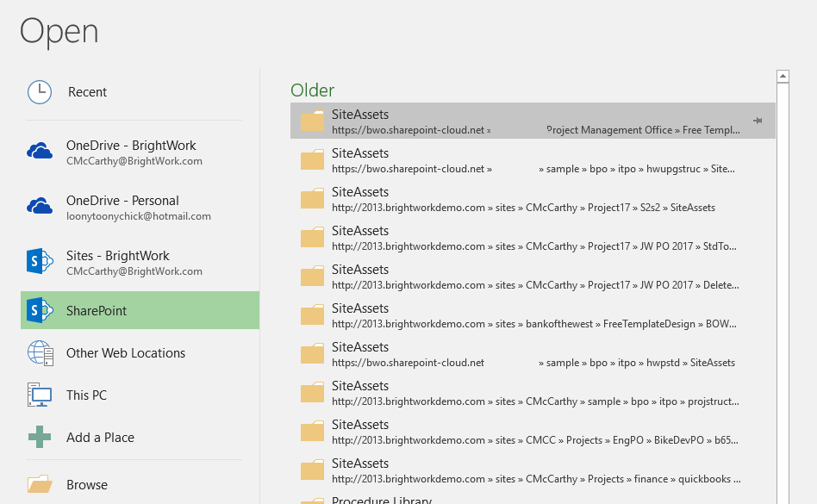Click the OneDrive - BrightWork cloud icon

40,151
